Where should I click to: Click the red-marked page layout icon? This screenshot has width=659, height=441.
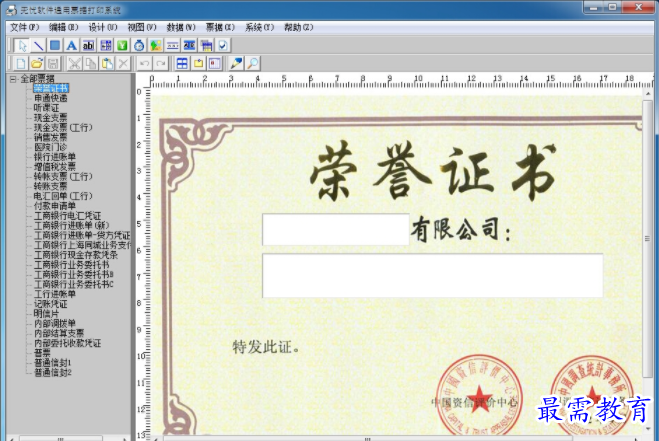(x=215, y=63)
